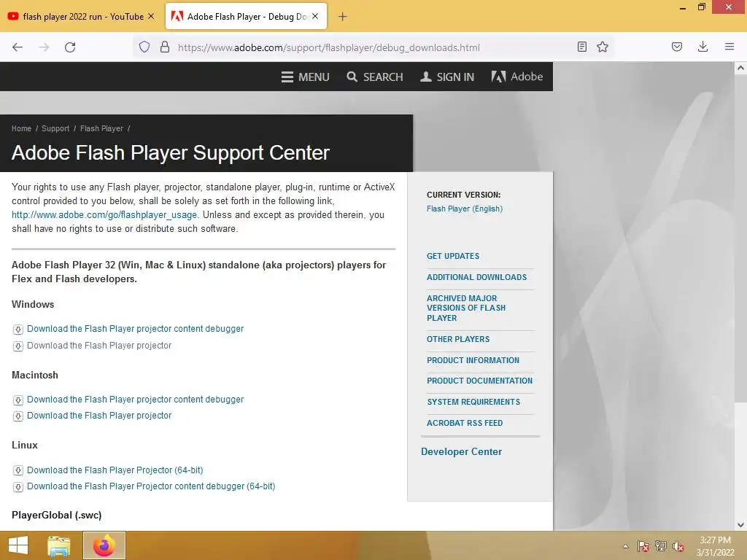Bookmark this page with star icon
The width and height of the screenshot is (747, 560).
pyautogui.click(x=603, y=47)
